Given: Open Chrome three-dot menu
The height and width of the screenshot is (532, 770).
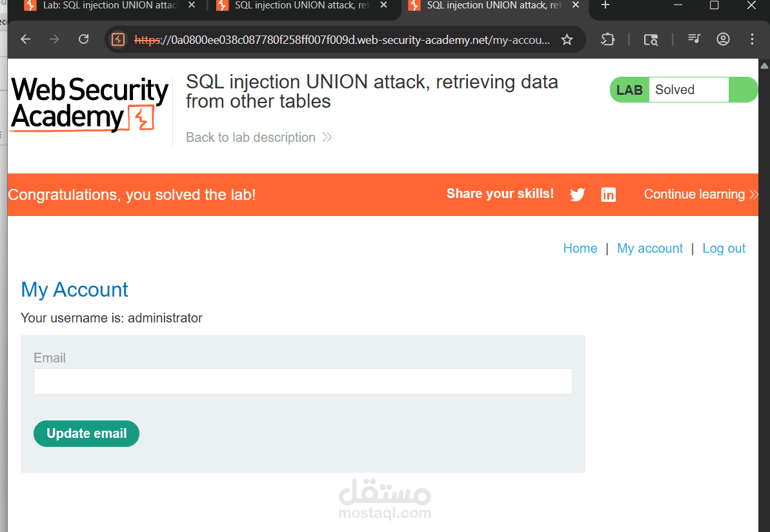Looking at the screenshot, I should coord(752,39).
